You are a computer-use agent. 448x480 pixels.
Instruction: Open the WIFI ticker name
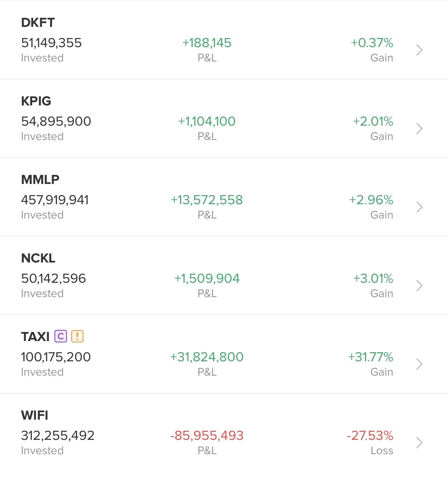pyautogui.click(x=35, y=415)
